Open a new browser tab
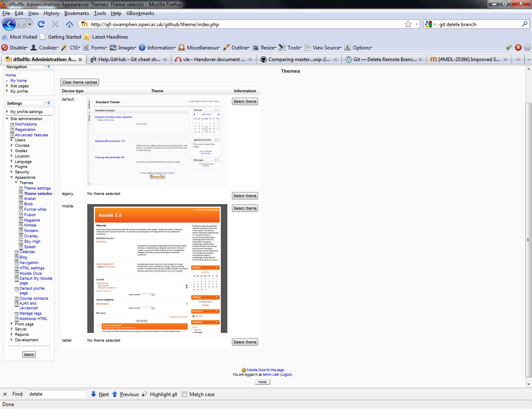 518,59
